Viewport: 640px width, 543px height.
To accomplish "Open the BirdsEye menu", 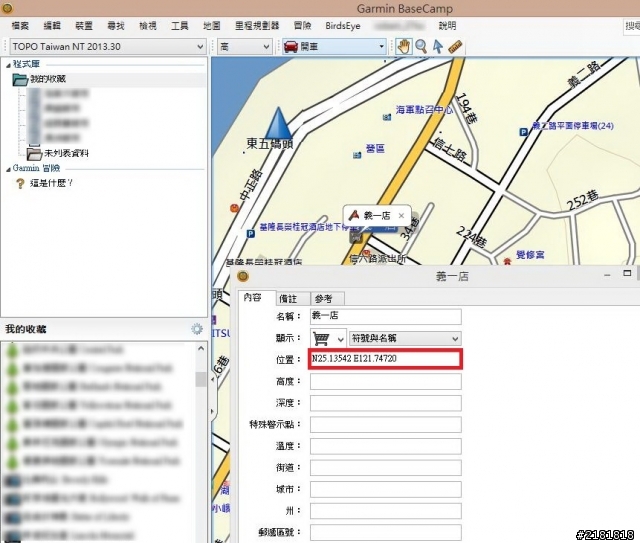I will tap(343, 26).
